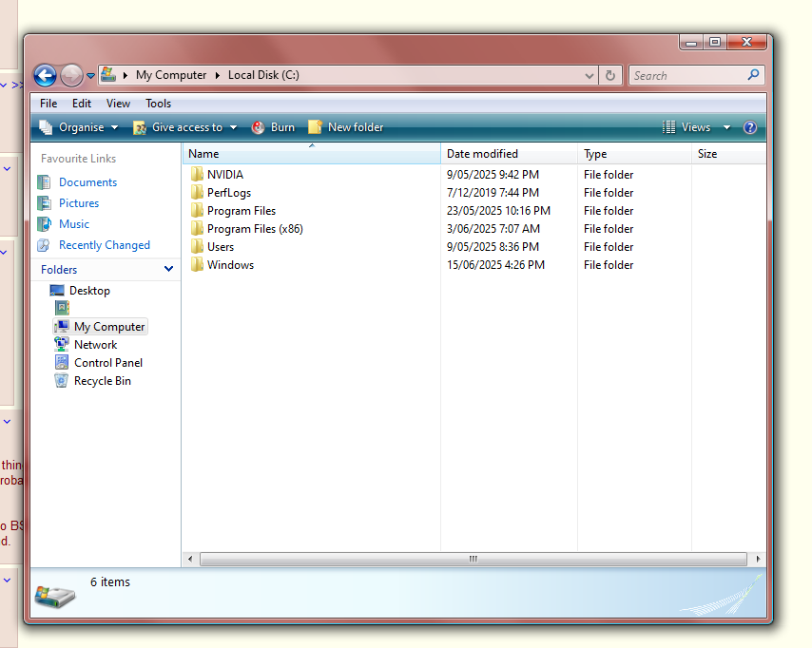Click the scroll right arrow
This screenshot has width=812, height=648.
click(x=758, y=559)
